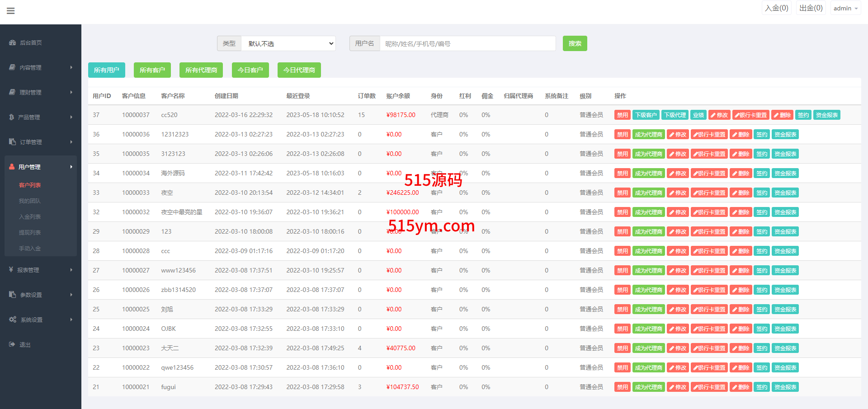Expand the 理财管理 menu arrow
The height and width of the screenshot is (409, 868).
point(71,92)
